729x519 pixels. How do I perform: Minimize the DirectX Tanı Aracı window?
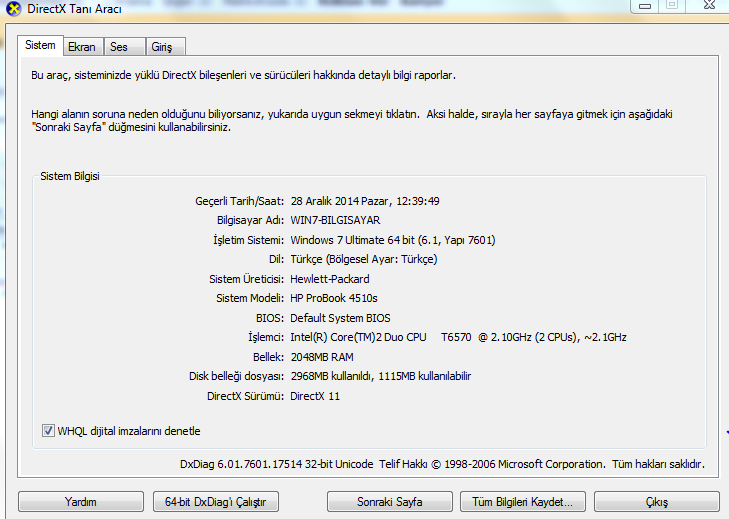click(x=645, y=6)
